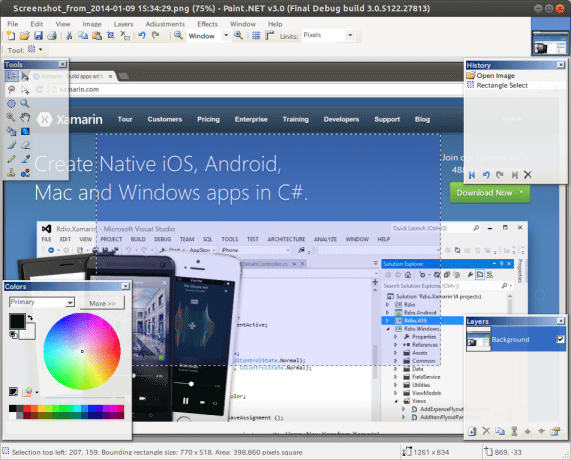Screen dimensions: 571x460
Task: Click the Zoom In toolbar icon
Action: click(239, 36)
